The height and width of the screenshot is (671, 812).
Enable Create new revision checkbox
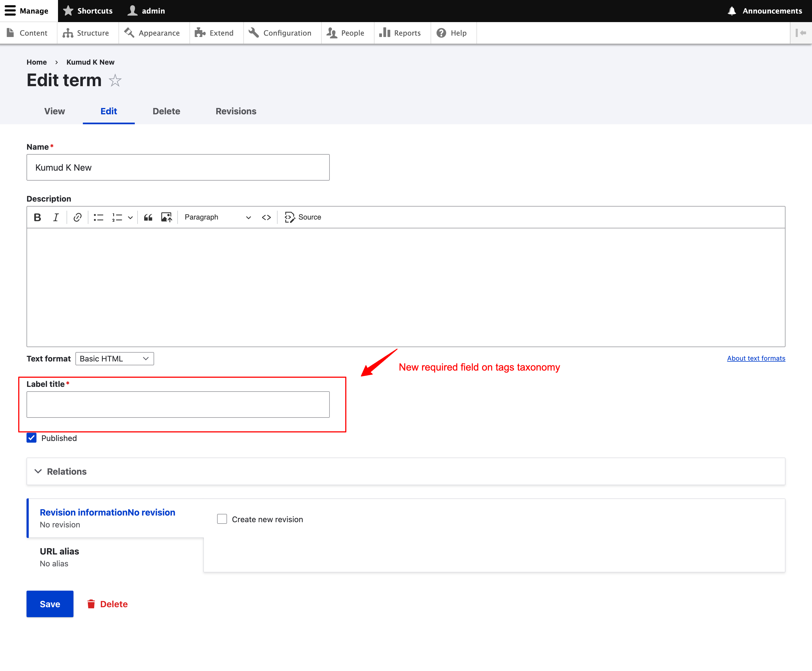coord(222,519)
